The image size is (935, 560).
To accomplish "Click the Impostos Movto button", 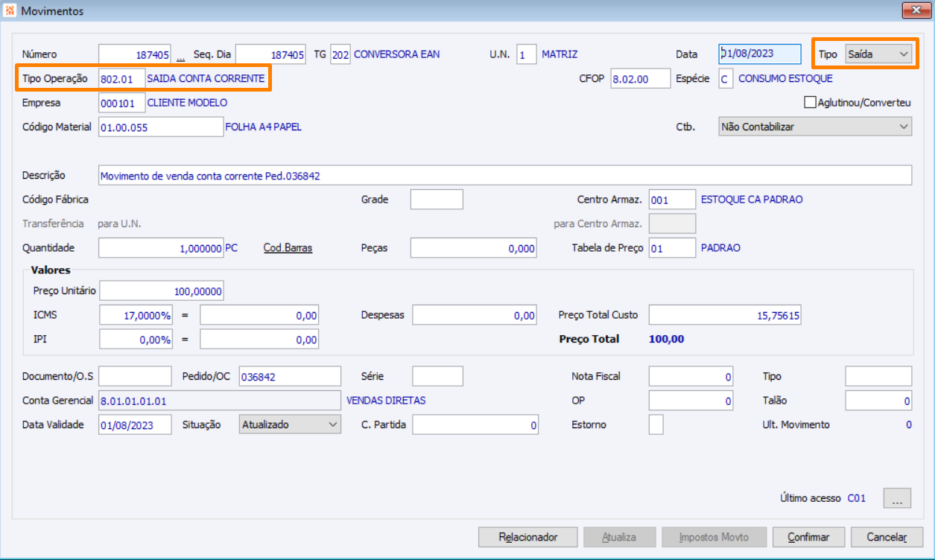I will (x=714, y=537).
